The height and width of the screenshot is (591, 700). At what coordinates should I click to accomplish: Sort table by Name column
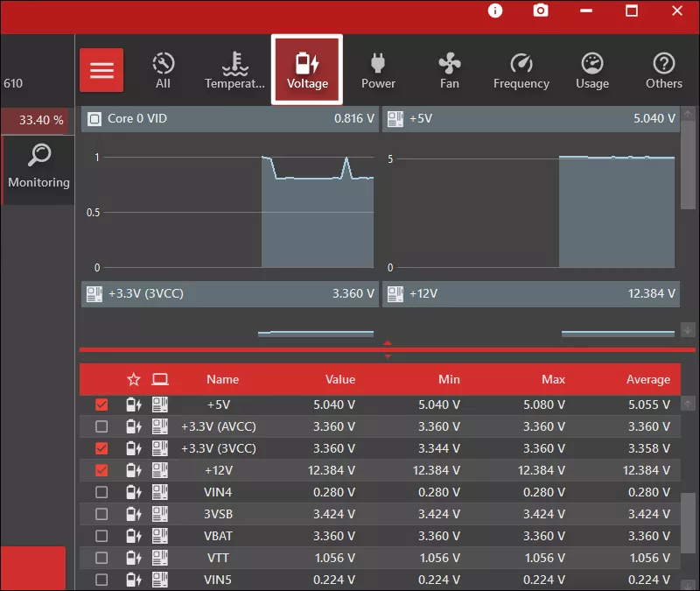pyautogui.click(x=222, y=380)
